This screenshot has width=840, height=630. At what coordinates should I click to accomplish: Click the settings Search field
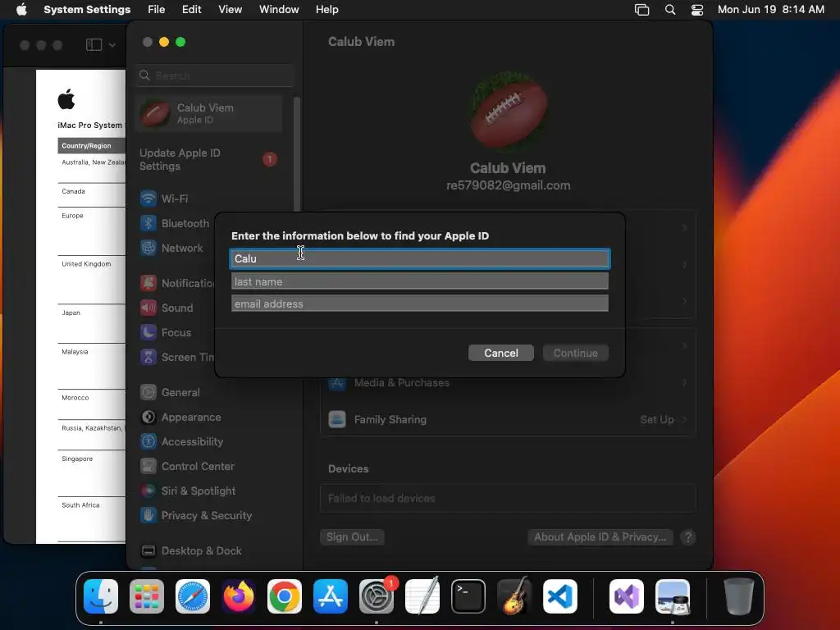coord(214,75)
